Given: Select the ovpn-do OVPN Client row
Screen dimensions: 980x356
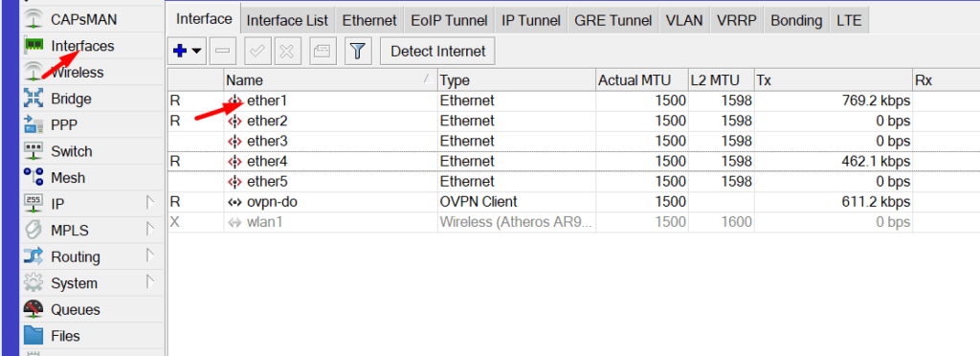Looking at the screenshot, I should (574, 202).
